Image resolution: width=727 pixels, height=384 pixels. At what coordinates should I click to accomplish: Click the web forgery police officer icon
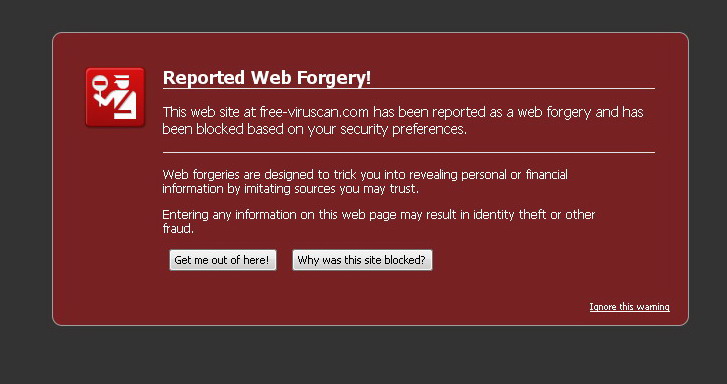(x=115, y=97)
